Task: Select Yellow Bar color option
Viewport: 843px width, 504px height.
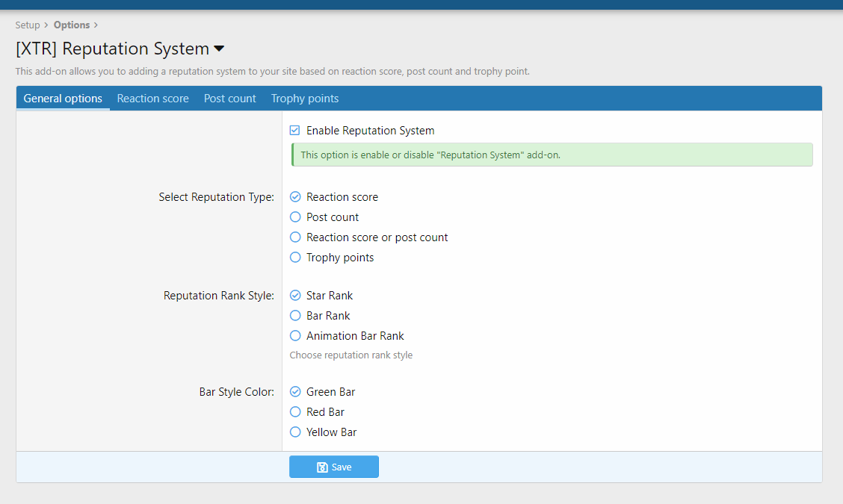Action: [x=295, y=432]
